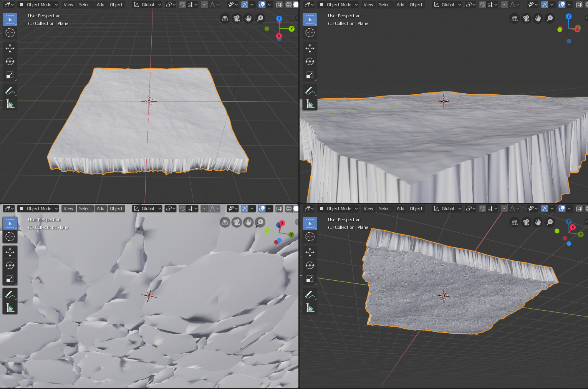Click the camera view icon in top-left viewport
This screenshot has height=389, width=588.
[237, 18]
